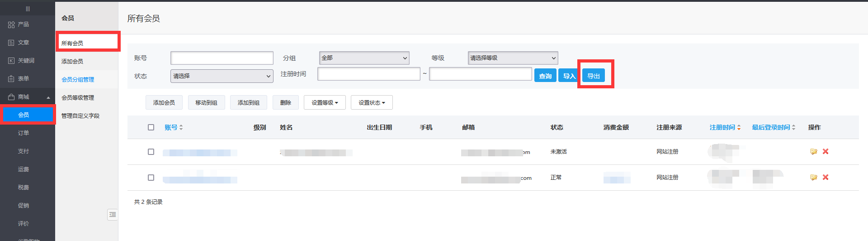Click the 产品 icon in sidebar
868x241 pixels.
pyautogui.click(x=11, y=24)
